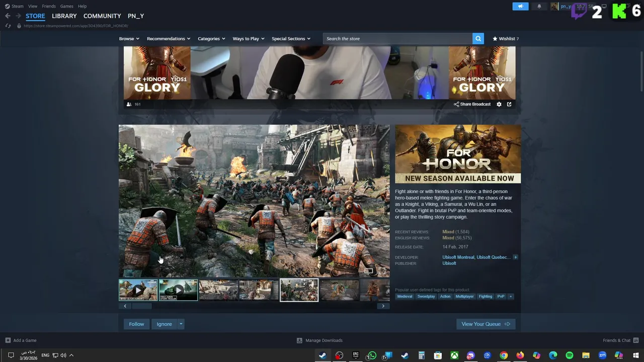
Task: Play the Story Trailer thumbnail
Action: pos(178,290)
